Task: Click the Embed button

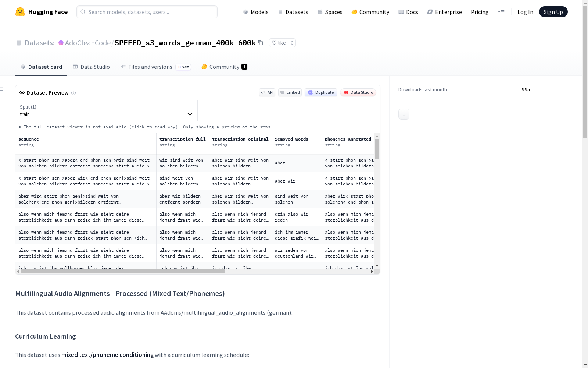Action: point(290,92)
